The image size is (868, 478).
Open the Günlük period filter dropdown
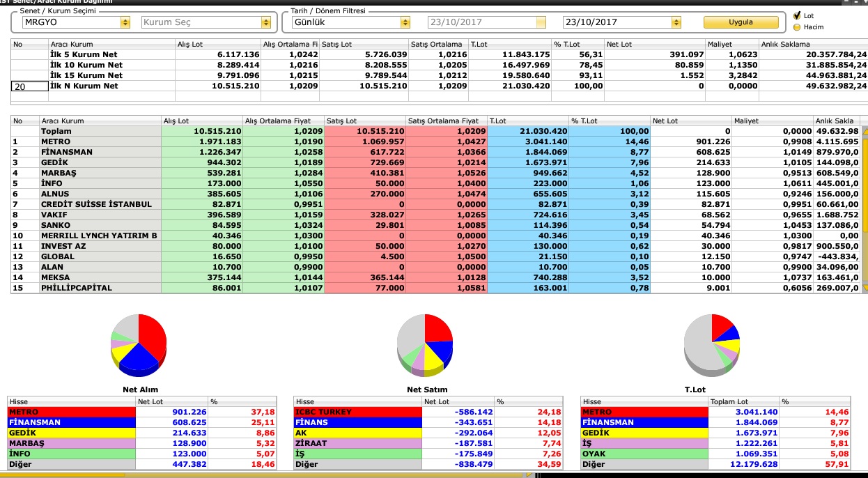[405, 22]
